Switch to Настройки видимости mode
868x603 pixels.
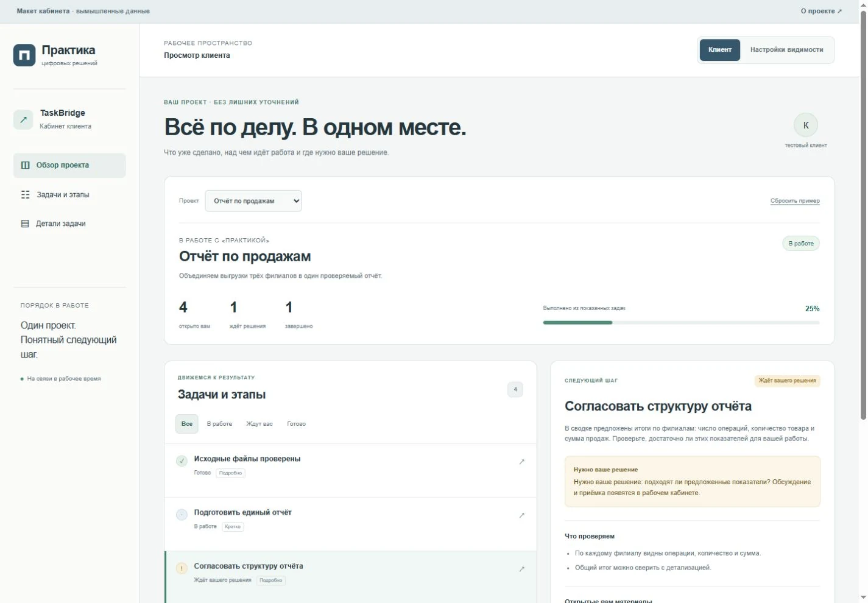[x=786, y=50]
